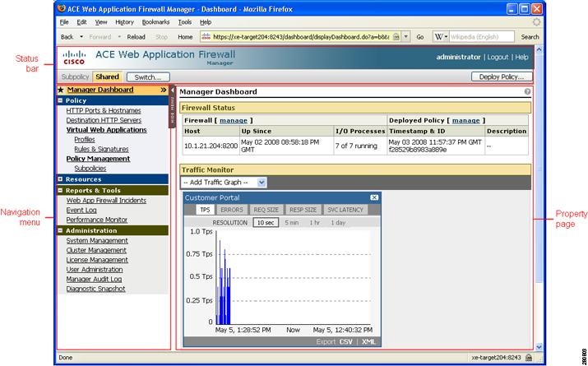Click the Cisco logo

click(74, 57)
